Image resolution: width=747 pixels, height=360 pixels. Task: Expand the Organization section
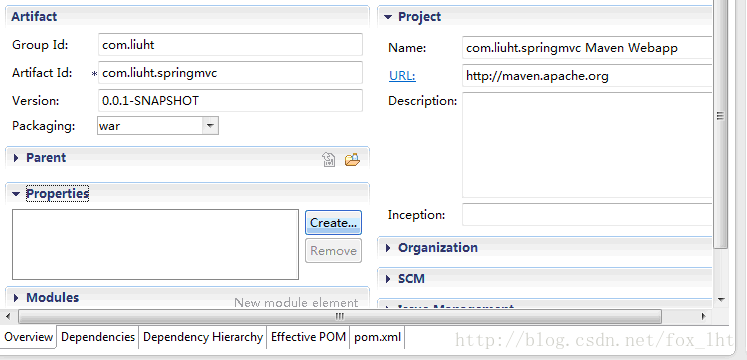[388, 248]
